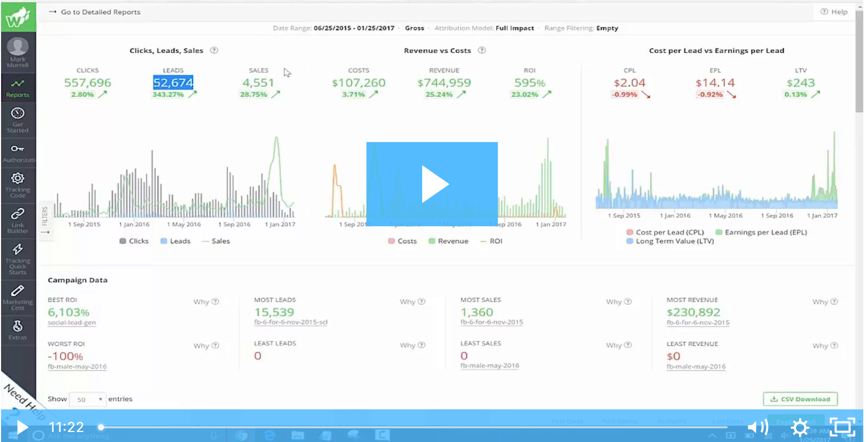Download the CSV report
Viewport: 868px width, 442px height.
tap(800, 399)
